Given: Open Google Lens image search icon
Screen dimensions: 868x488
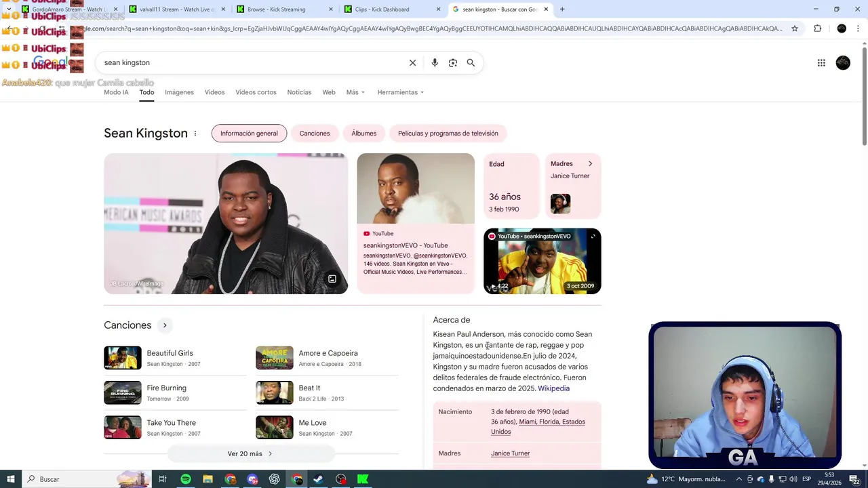Looking at the screenshot, I should point(453,62).
